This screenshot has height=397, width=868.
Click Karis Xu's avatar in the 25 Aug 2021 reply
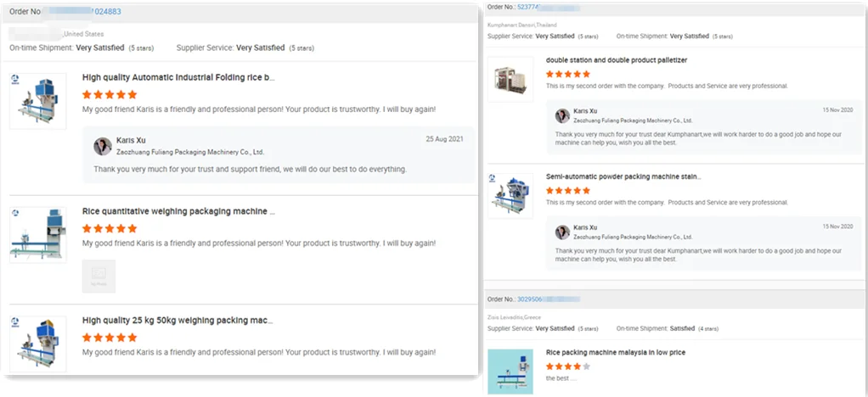tap(103, 146)
